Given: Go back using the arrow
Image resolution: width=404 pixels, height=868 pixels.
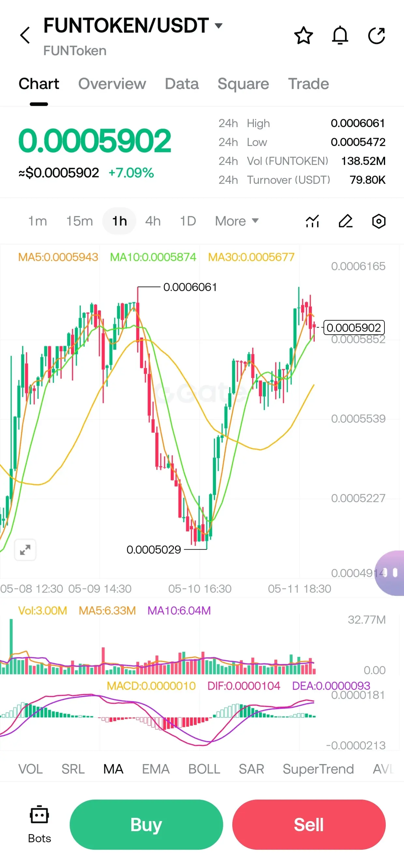Looking at the screenshot, I should 25,36.
